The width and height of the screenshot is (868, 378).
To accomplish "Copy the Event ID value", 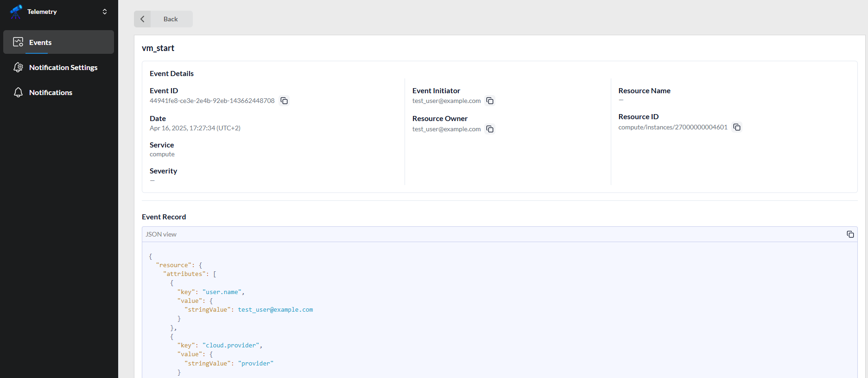I will pos(284,101).
